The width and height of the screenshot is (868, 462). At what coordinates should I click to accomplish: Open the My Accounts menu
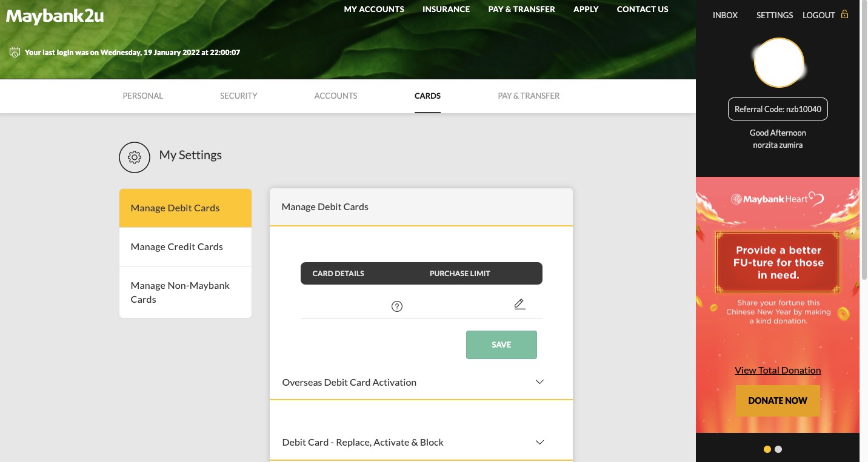click(374, 9)
